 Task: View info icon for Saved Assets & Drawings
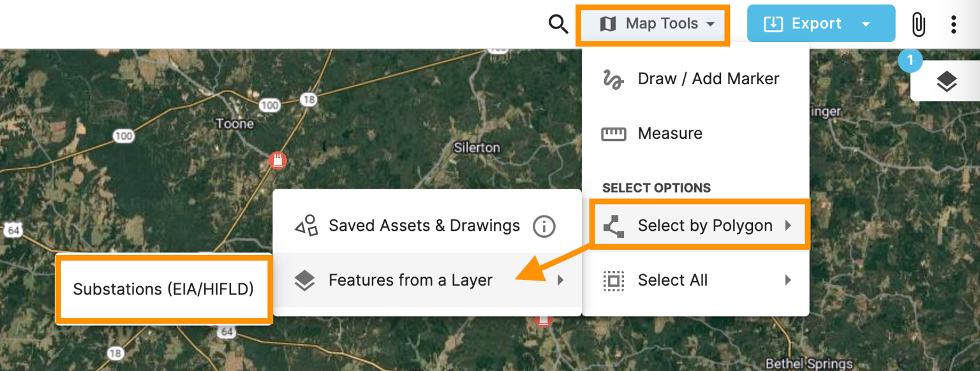pyautogui.click(x=544, y=226)
